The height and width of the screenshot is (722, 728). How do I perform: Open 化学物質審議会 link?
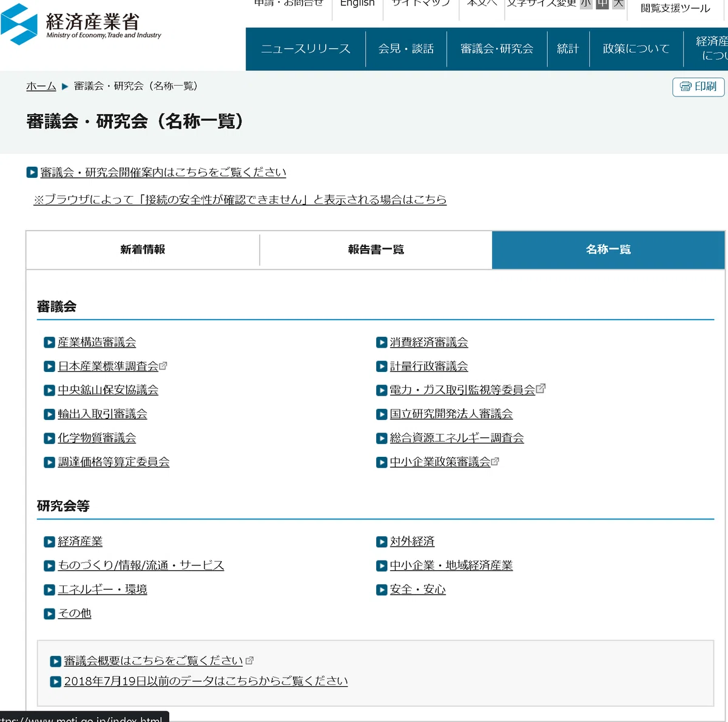(x=97, y=439)
